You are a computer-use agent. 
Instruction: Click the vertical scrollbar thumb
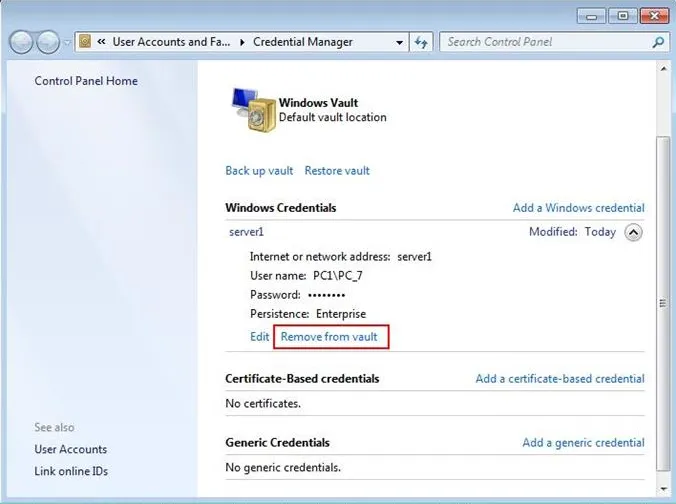(663, 303)
